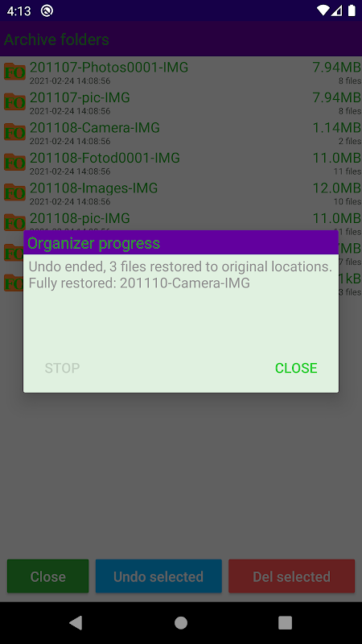This screenshot has height=644, width=362.
Task: Click the 12.0MB size of 201108-Images-IMG
Action: pos(336,188)
